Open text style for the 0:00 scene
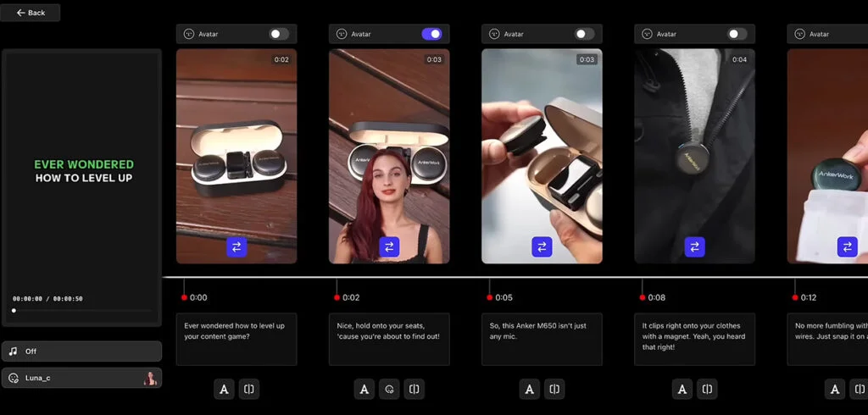868x415 pixels. pos(224,389)
